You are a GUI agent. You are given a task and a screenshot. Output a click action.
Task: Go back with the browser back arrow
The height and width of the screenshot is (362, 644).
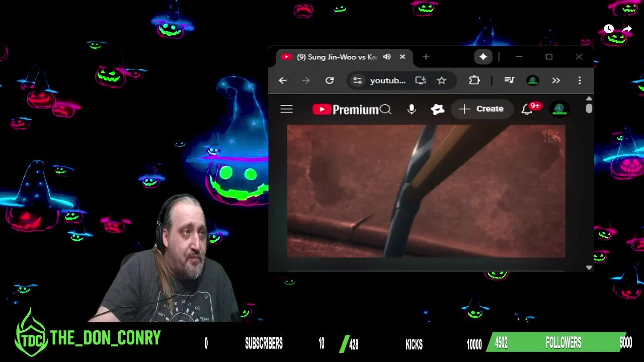pyautogui.click(x=283, y=80)
